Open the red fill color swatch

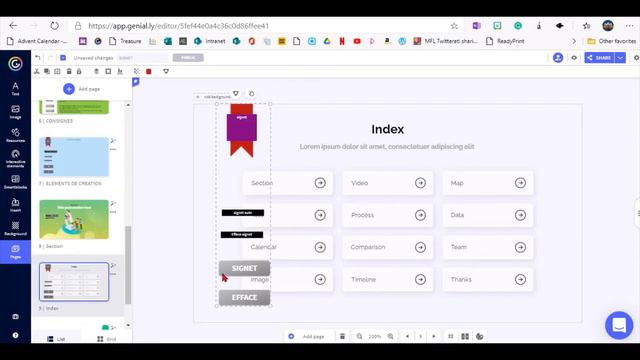tap(149, 71)
